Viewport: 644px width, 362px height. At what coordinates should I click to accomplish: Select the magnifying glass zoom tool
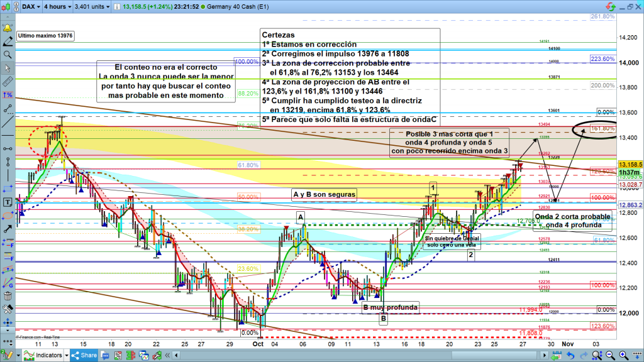tap(8, 54)
